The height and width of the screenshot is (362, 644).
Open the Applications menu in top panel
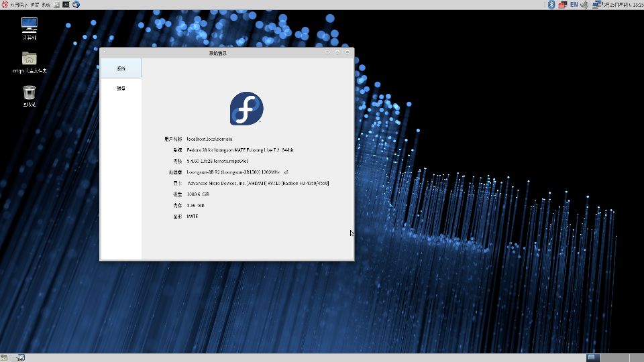click(14, 5)
